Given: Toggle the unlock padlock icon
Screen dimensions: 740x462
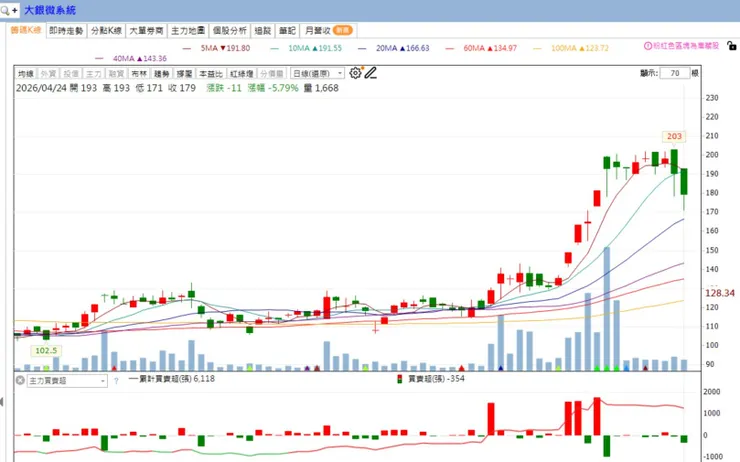Looking at the screenshot, I should 731,46.
